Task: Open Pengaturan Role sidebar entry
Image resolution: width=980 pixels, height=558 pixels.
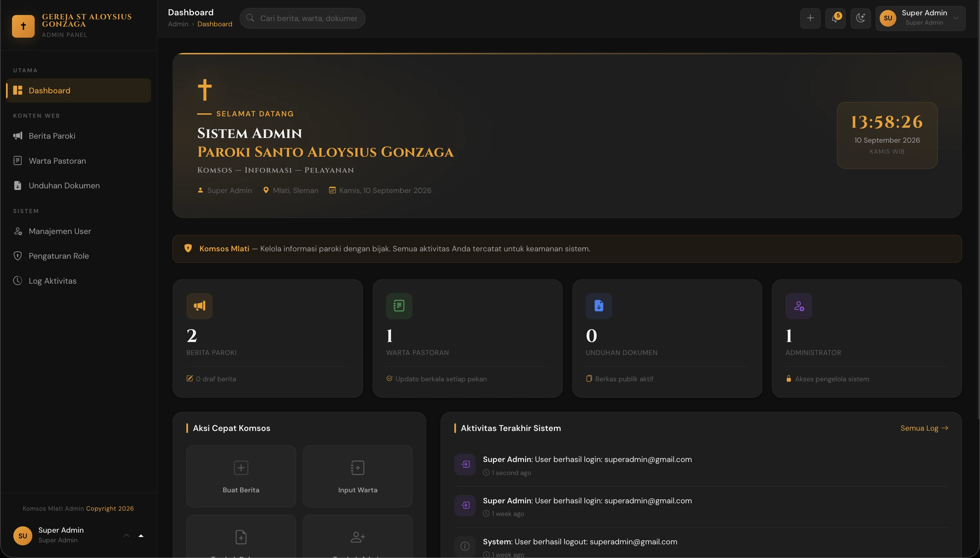Action: tap(79, 256)
